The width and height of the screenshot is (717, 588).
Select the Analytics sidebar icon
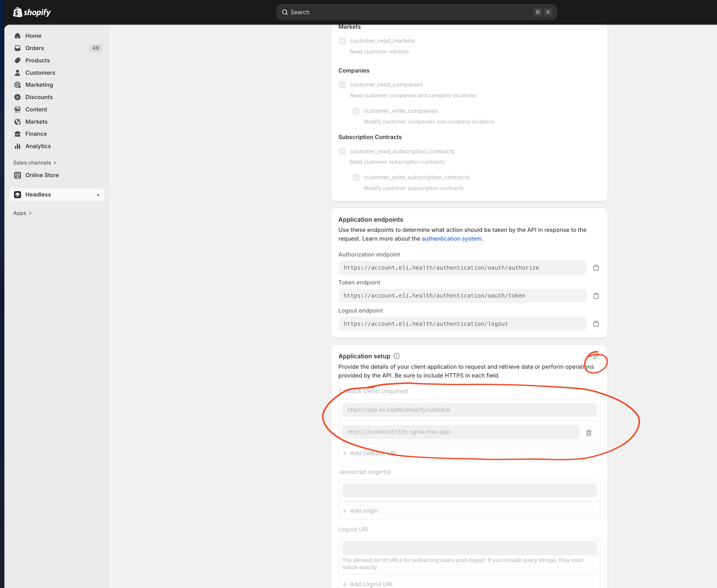click(x=18, y=146)
